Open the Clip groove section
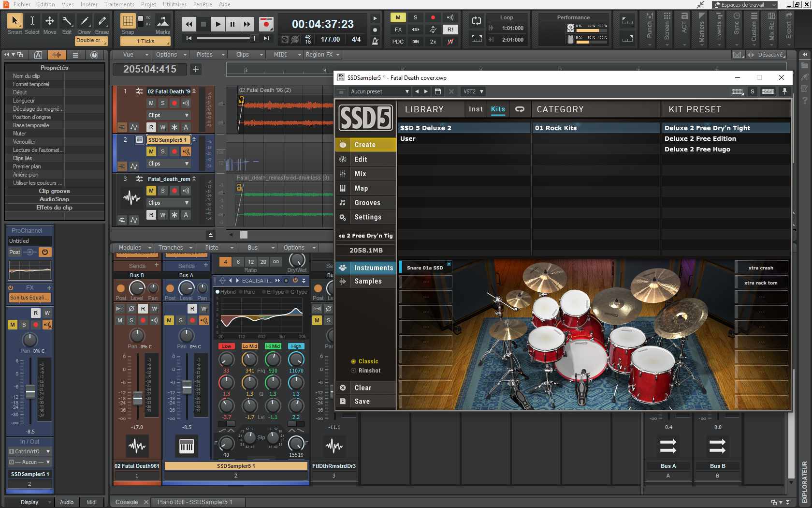Viewport: 812px width, 508px height. [55, 191]
